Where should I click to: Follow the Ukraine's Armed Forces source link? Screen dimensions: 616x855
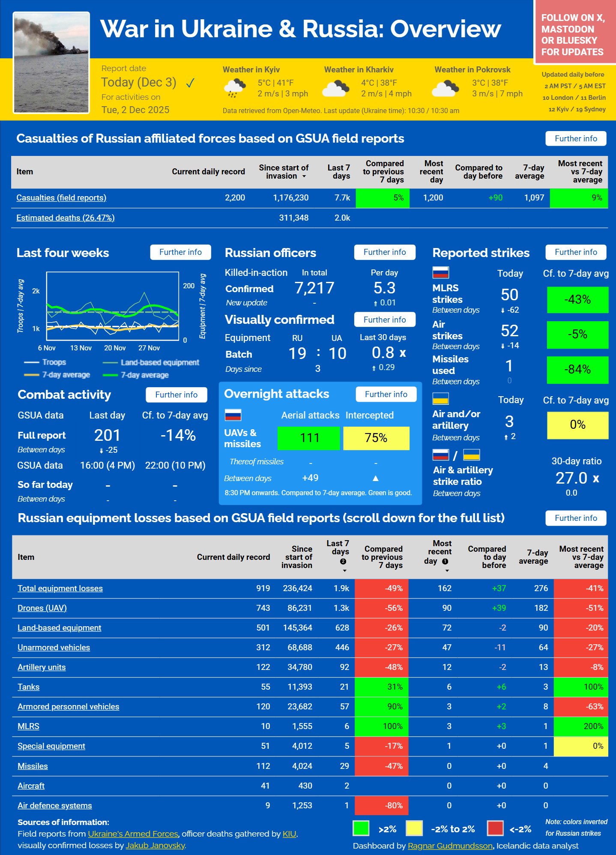click(x=133, y=834)
